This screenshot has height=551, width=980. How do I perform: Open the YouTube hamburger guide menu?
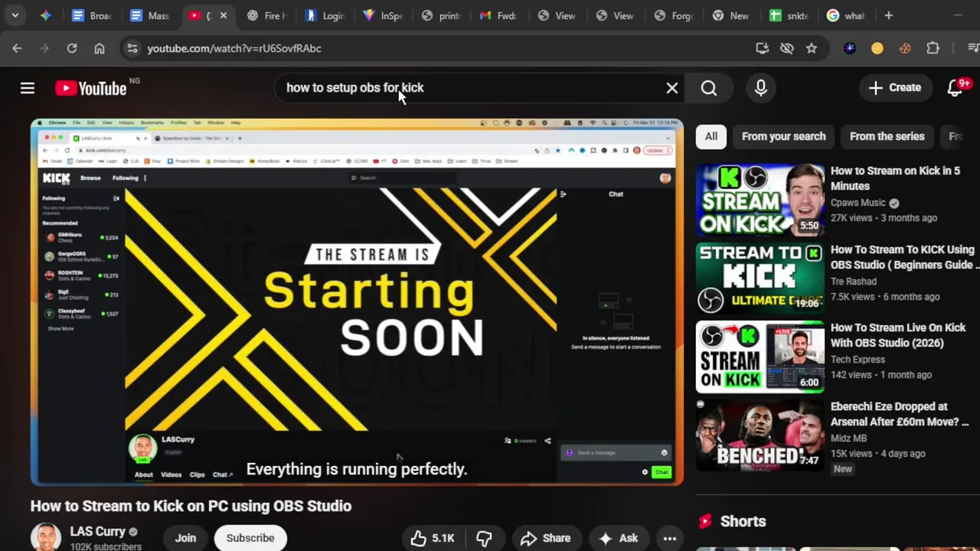pyautogui.click(x=28, y=88)
